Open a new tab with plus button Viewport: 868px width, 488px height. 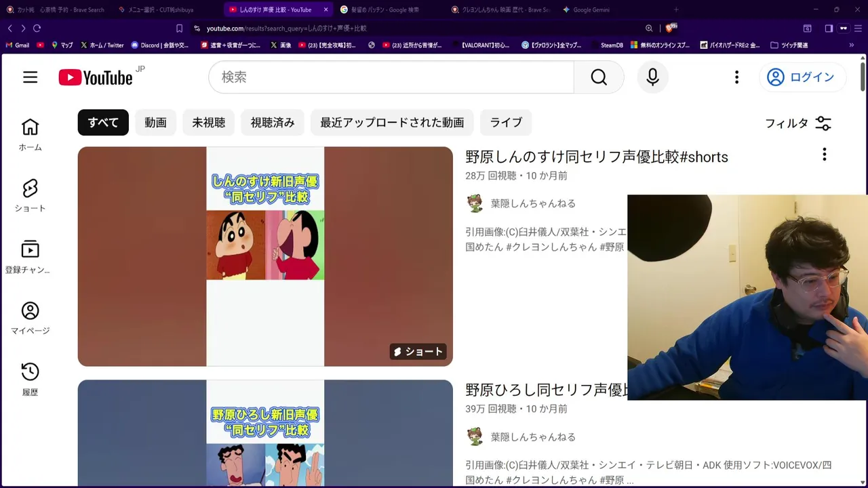click(675, 9)
